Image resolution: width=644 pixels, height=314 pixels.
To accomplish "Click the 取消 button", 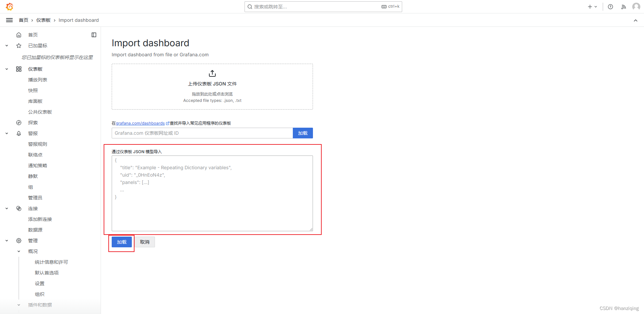I will pyautogui.click(x=145, y=242).
